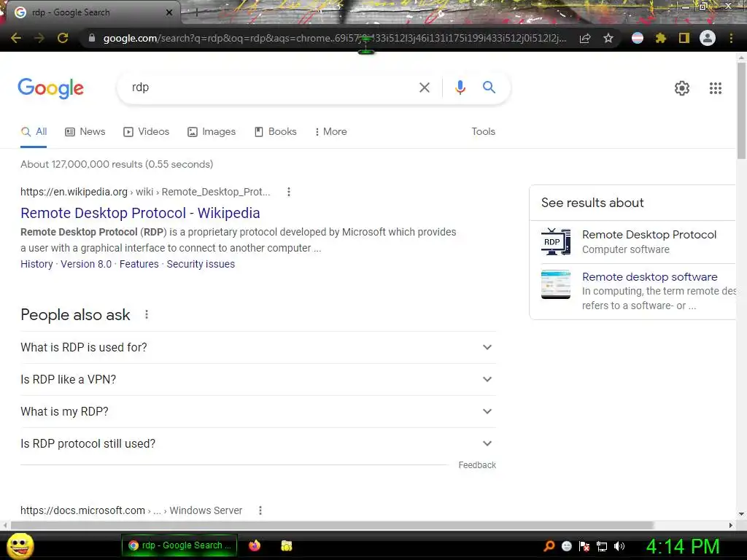
Task: Click the Google logo
Action: click(51, 88)
